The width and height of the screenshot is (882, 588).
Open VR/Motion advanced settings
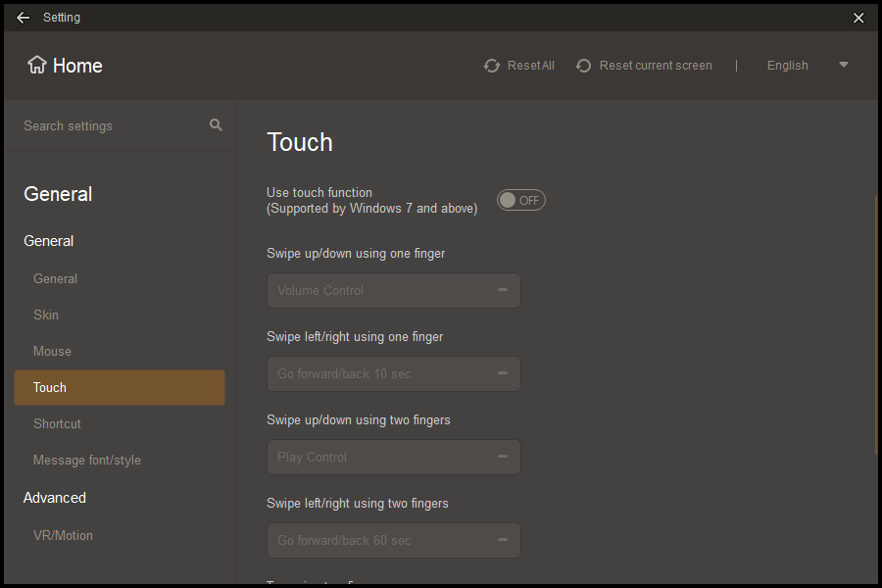pos(63,535)
